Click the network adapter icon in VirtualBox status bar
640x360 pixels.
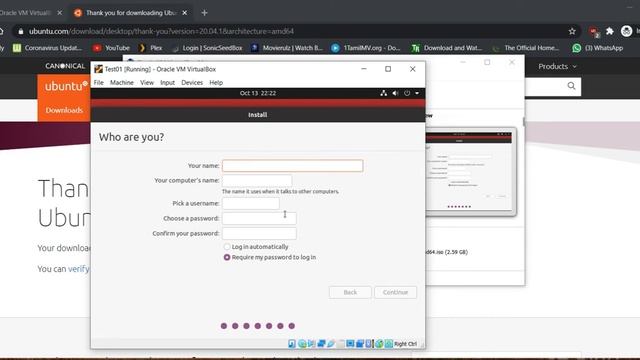tap(321, 344)
